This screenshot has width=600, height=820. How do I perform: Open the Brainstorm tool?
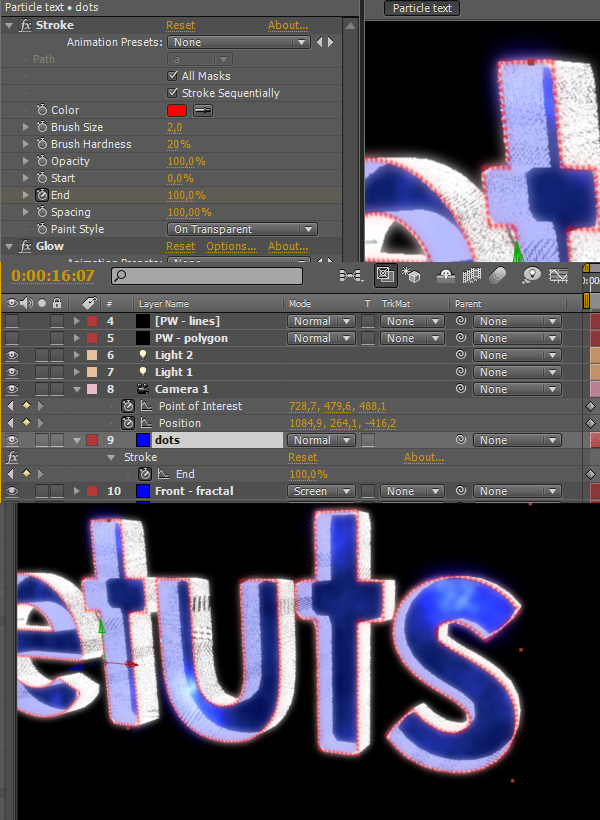click(x=531, y=275)
